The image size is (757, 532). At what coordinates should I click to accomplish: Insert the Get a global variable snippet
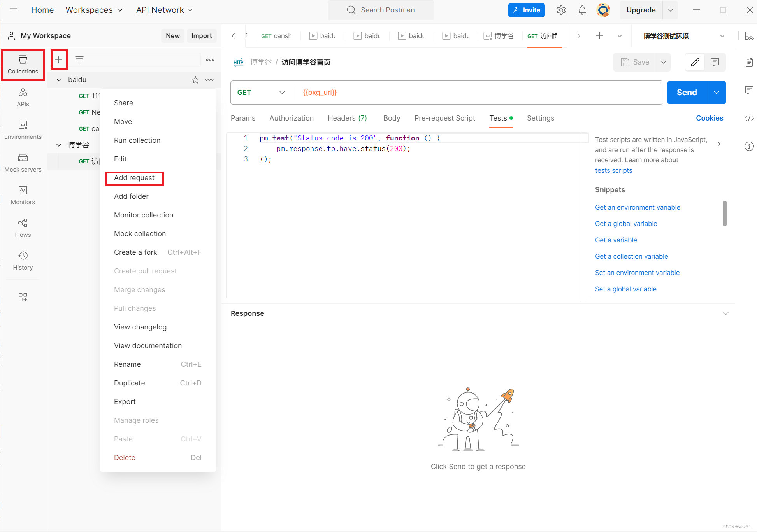coord(626,224)
